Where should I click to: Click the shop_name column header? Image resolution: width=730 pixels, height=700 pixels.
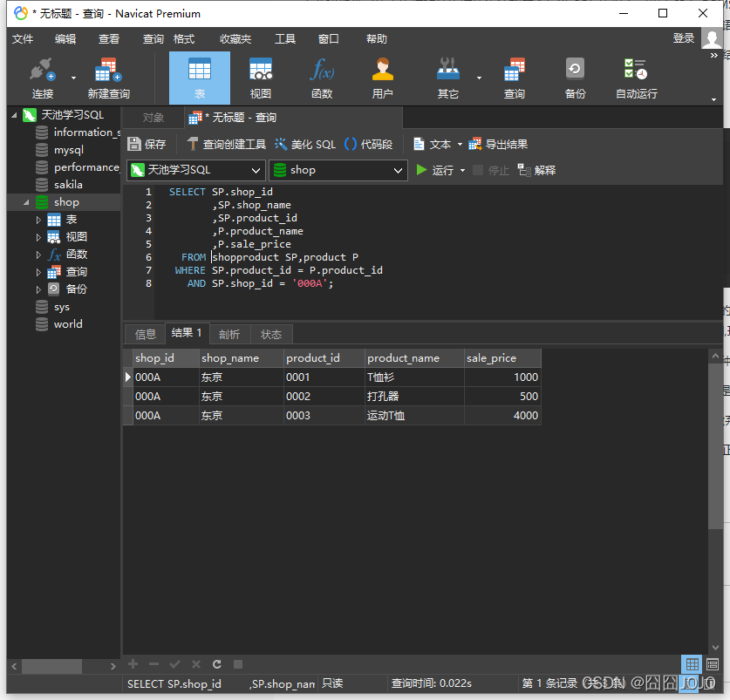tap(242, 358)
